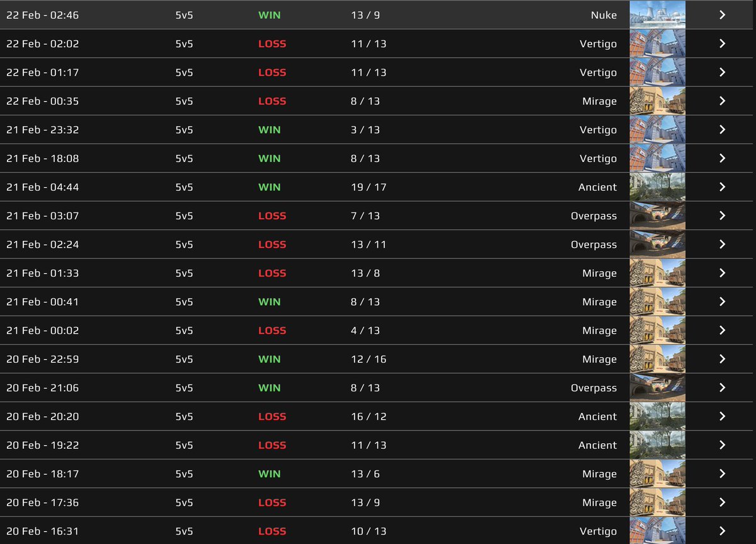
Task: Click date 21 Feb - 04:44
Action: pyautogui.click(x=43, y=187)
